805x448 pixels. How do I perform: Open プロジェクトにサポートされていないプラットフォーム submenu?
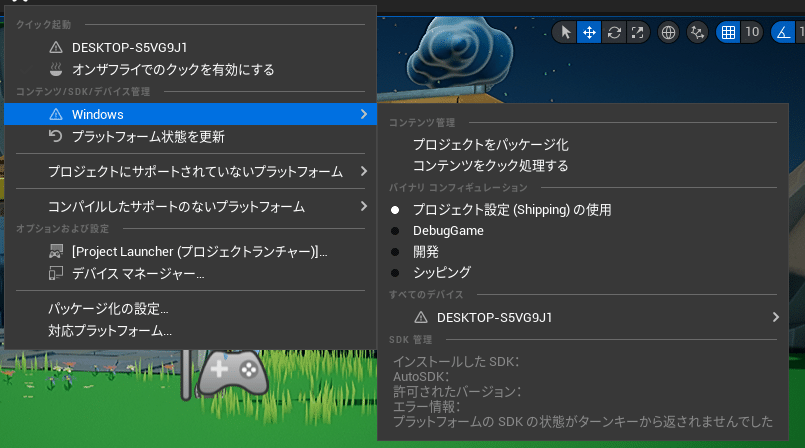(x=190, y=171)
